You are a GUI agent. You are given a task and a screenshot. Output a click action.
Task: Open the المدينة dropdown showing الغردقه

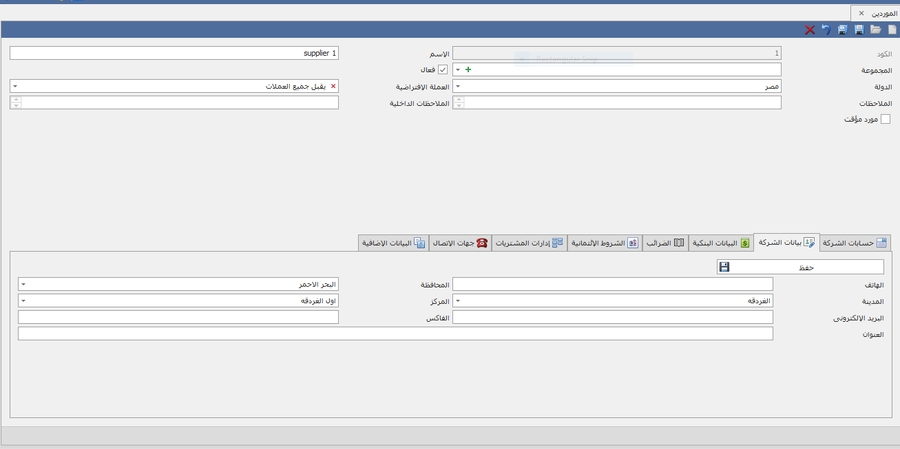click(x=458, y=301)
